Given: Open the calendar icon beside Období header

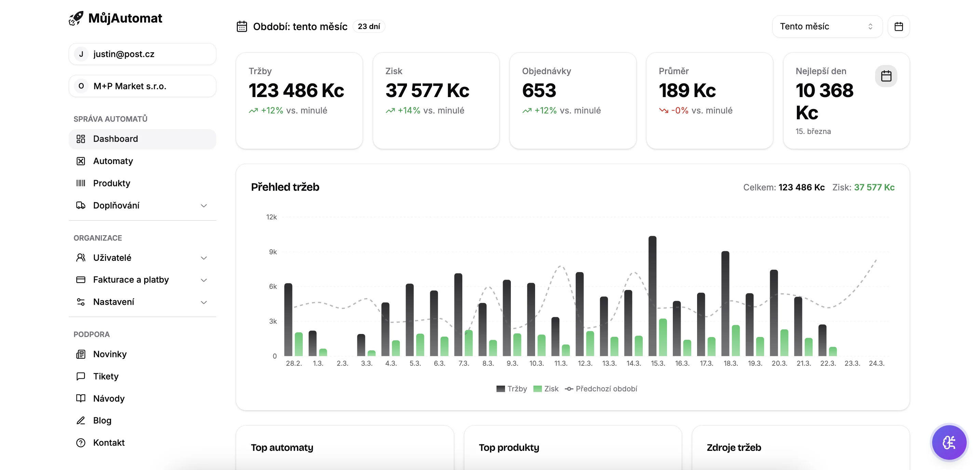Looking at the screenshot, I should click(242, 26).
